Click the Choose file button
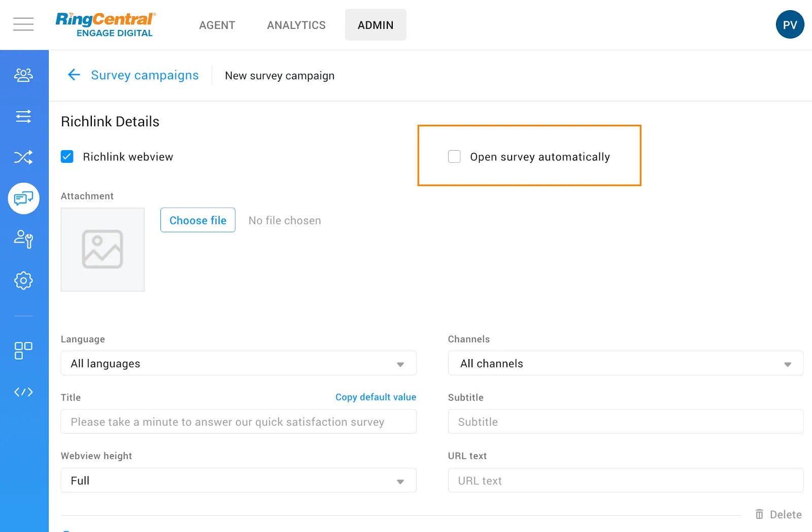 pos(198,220)
